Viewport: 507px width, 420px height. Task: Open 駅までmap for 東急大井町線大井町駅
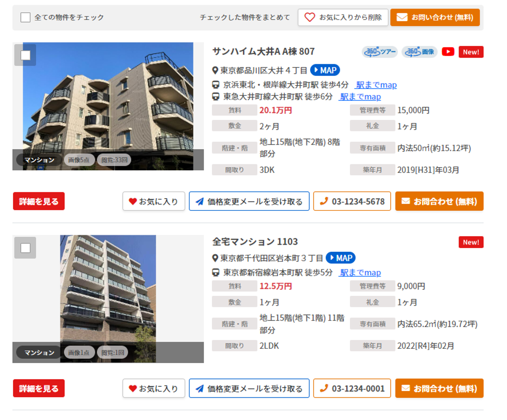click(360, 97)
